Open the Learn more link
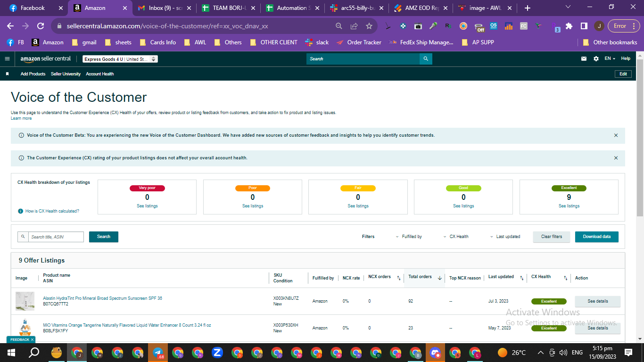 21,118
